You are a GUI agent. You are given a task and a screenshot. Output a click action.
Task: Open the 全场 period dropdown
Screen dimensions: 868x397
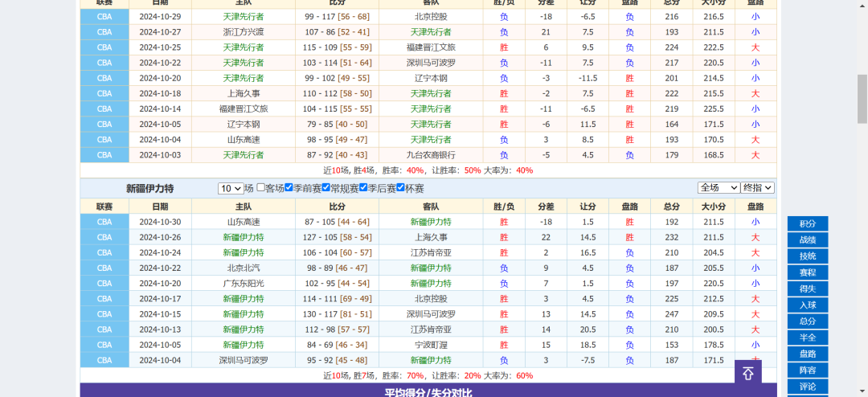[719, 188]
